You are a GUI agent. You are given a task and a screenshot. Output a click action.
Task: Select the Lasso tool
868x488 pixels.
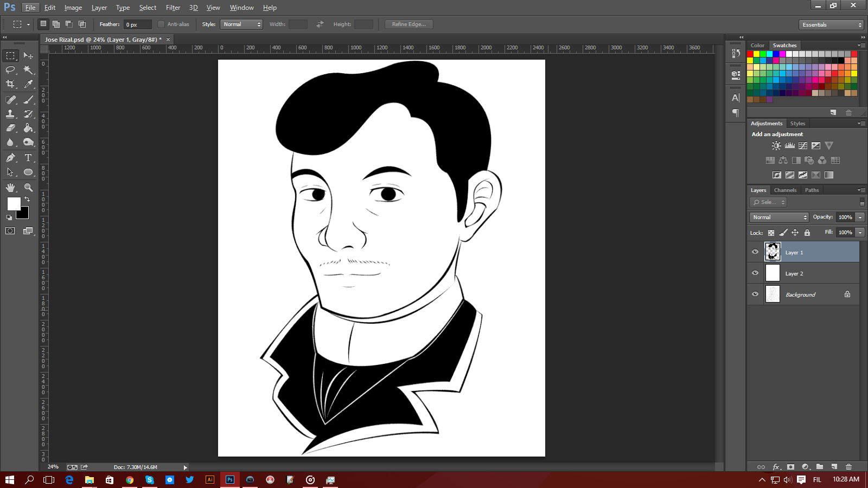(x=10, y=70)
